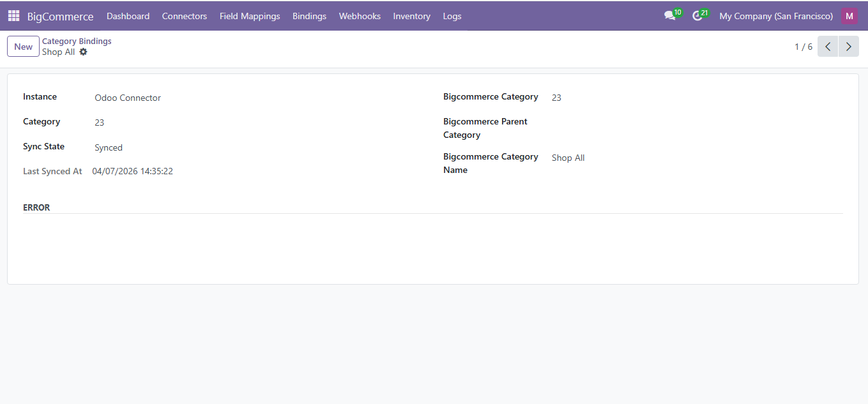Open the apps grid home menu
Viewport: 868px width, 404px height.
(13, 16)
